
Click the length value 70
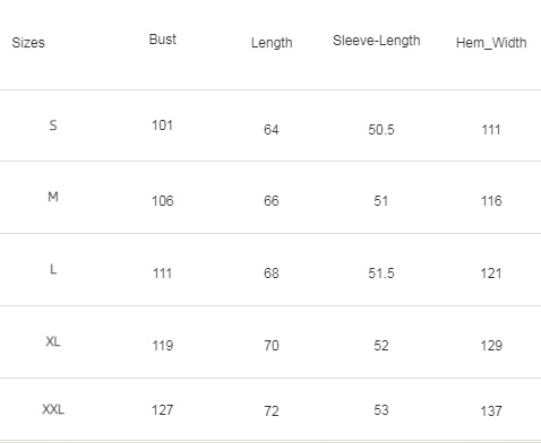(272, 345)
